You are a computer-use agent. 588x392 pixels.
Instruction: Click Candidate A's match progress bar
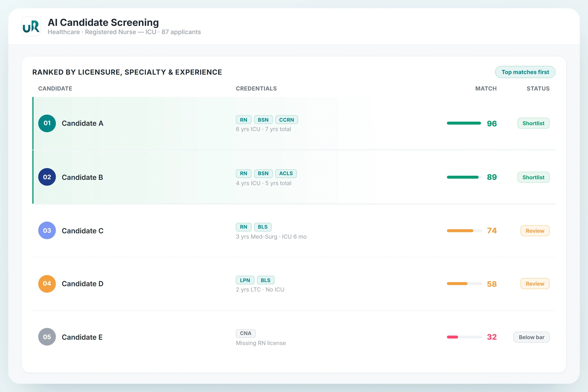[464, 123]
